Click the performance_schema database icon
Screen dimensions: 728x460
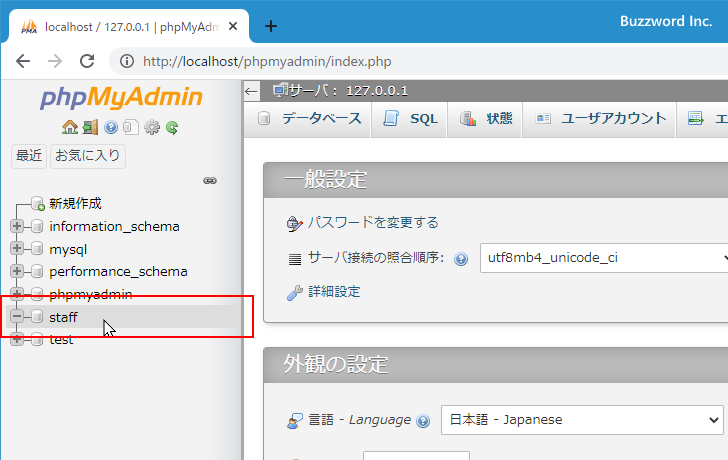[x=37, y=271]
